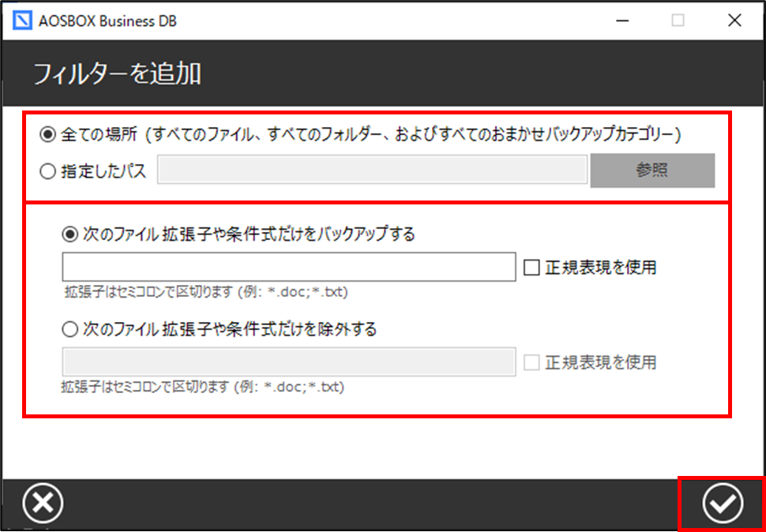Click the AOSBOX app logo in title bar
766x532 pixels.
click(21, 21)
